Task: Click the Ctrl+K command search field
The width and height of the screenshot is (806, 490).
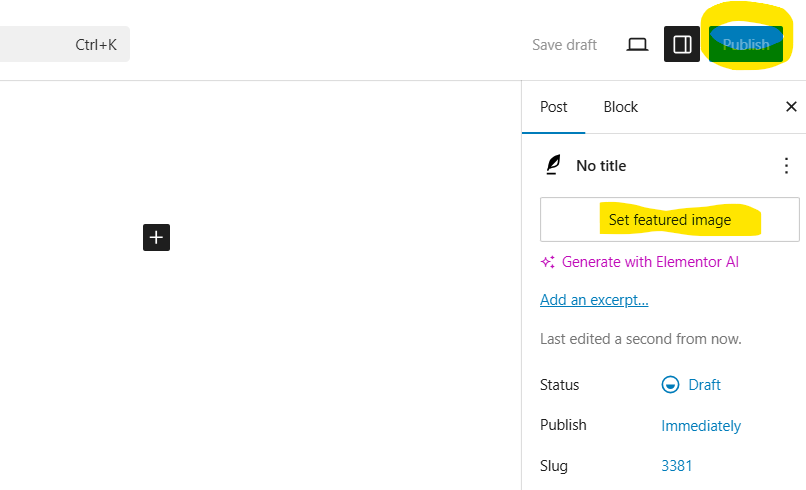Action: (60, 45)
